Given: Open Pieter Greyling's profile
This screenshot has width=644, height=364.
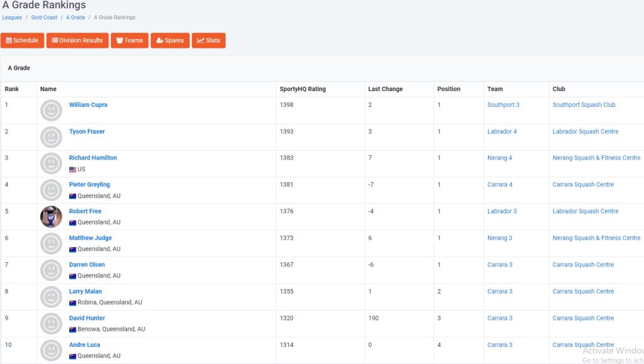Looking at the screenshot, I should [x=89, y=184].
